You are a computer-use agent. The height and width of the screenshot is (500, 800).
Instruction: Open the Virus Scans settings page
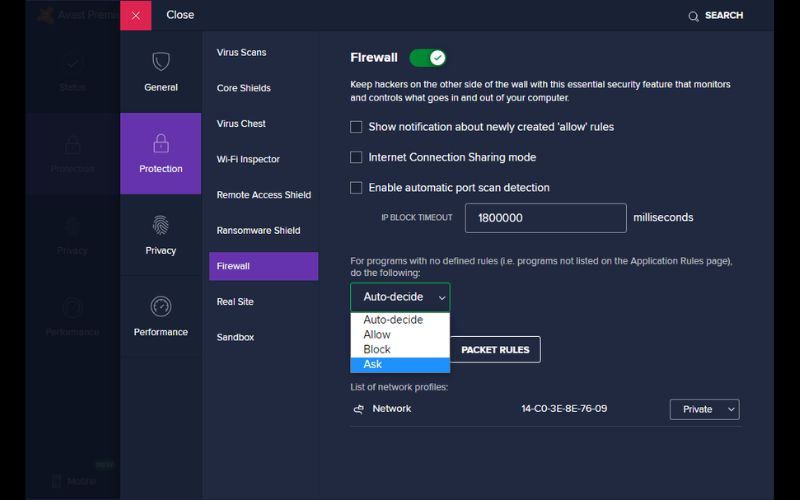pyautogui.click(x=242, y=52)
